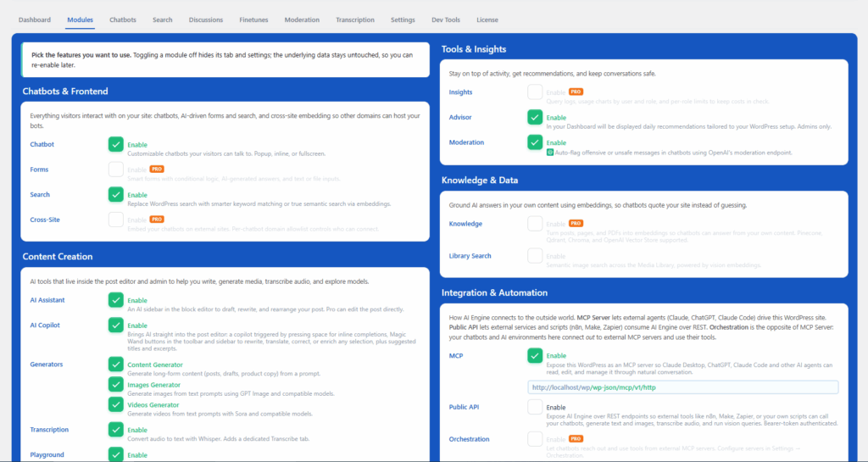This screenshot has height=462, width=868.
Task: Toggle the Insights Enable checkbox
Action: (x=535, y=92)
